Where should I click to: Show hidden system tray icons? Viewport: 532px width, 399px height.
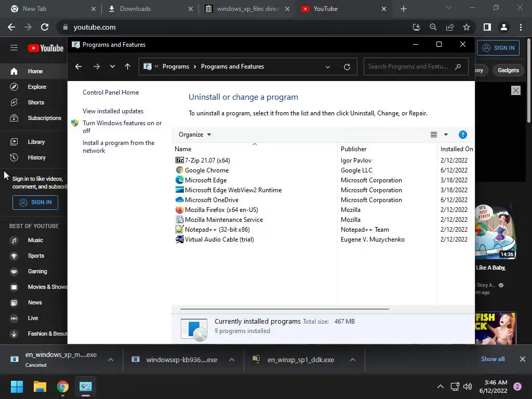[x=441, y=387]
